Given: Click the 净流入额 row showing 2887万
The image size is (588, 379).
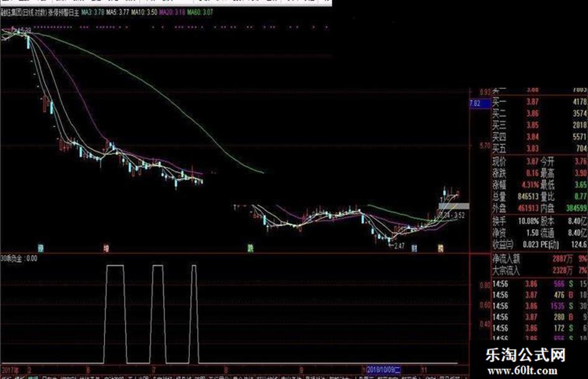Looking at the screenshot, I should click(539, 258).
